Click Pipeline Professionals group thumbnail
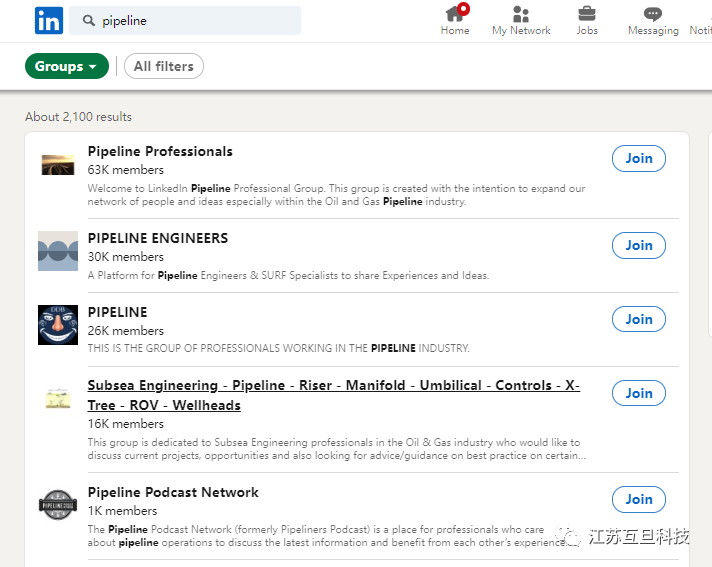 click(58, 165)
